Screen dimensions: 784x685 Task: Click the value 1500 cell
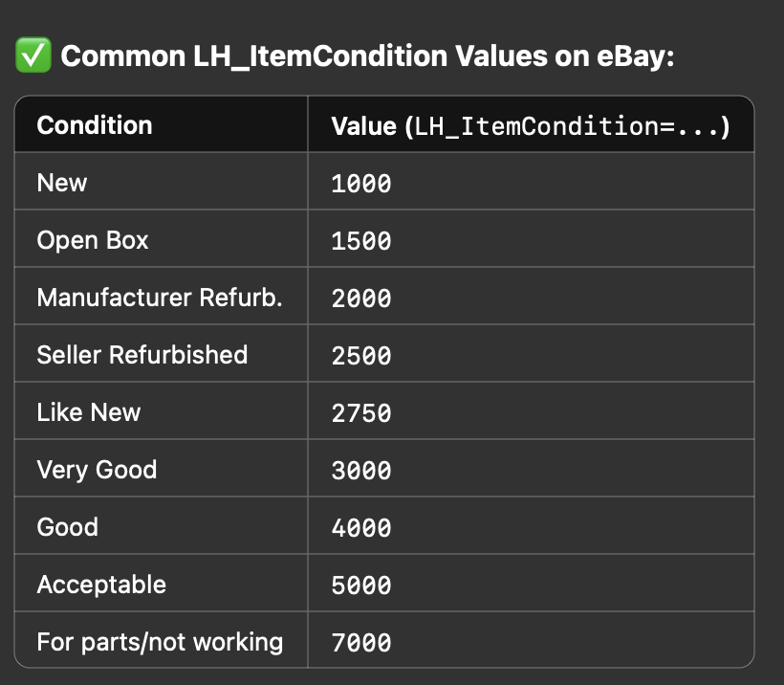click(361, 241)
